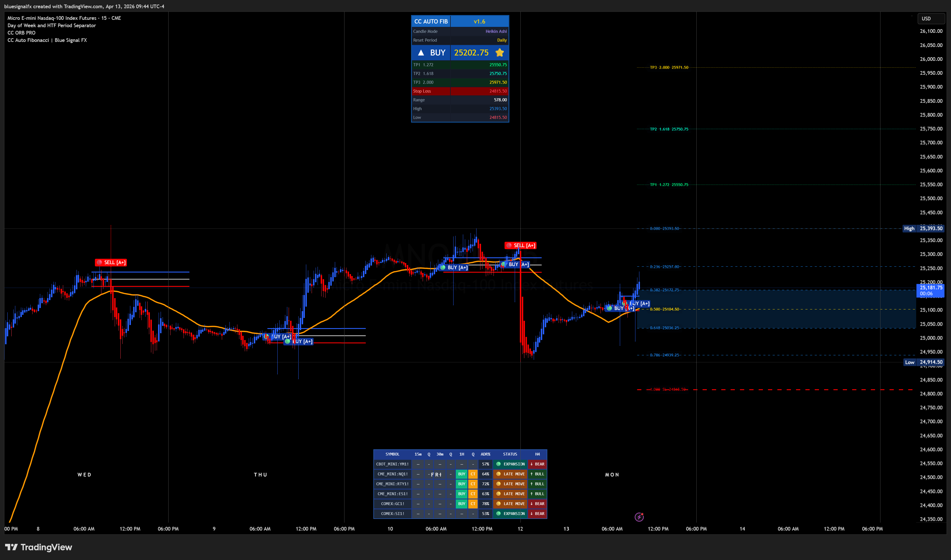Viewport: 951px width, 560px height.
Task: Select Wednesday's red SELL [A+] signal label
Action: 111,263
